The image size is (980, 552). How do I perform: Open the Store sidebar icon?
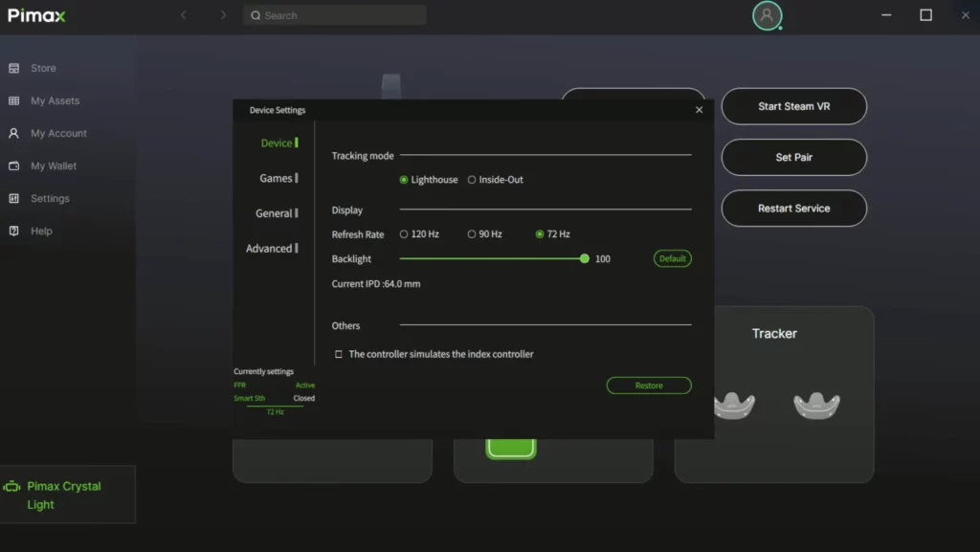pos(13,68)
